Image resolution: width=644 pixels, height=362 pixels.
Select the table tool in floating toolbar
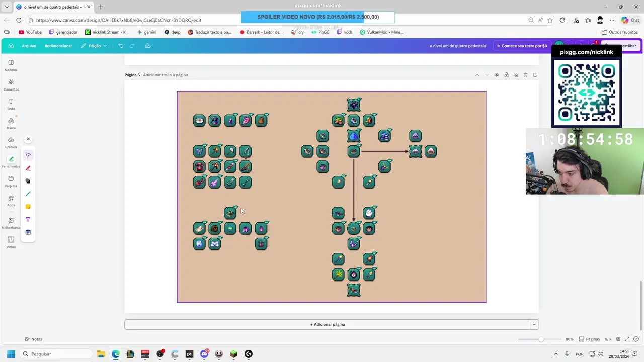click(28, 232)
